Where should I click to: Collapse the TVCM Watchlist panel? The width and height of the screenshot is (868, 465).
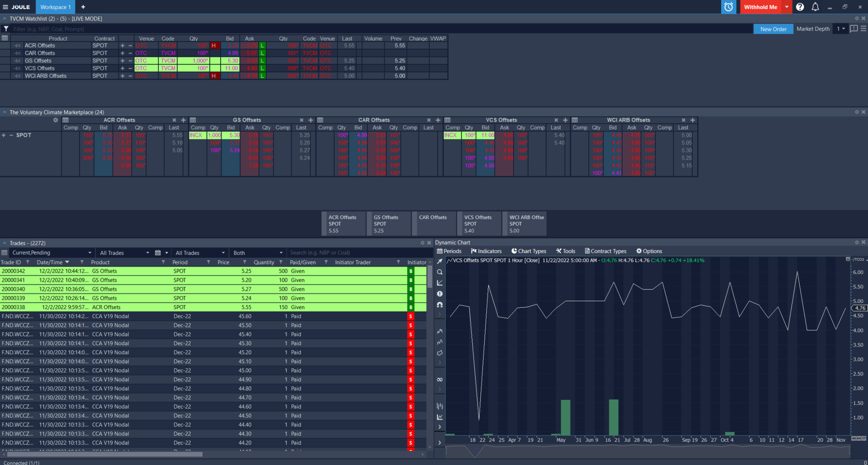coord(5,19)
